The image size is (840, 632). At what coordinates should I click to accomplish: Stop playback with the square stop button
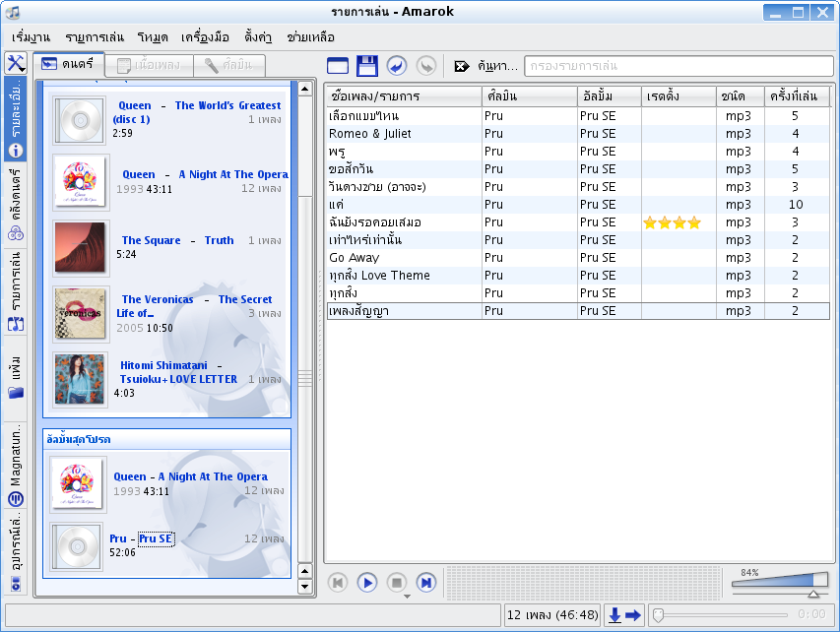pos(397,582)
